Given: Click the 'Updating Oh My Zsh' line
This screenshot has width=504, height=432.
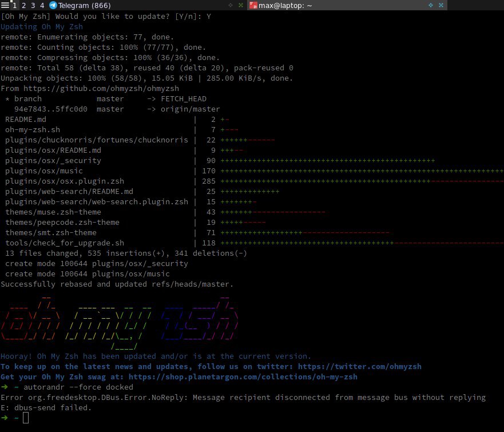Looking at the screenshot, I should [x=42, y=27].
